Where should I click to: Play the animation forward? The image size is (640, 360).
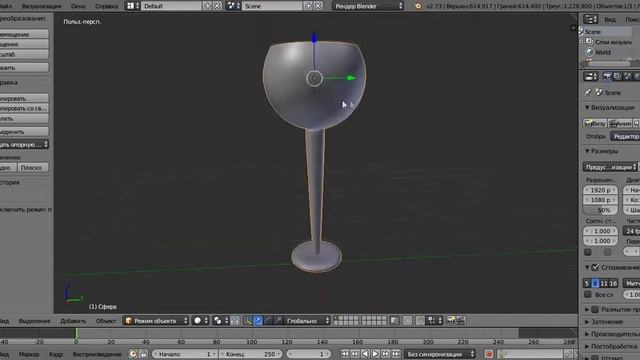(375, 354)
